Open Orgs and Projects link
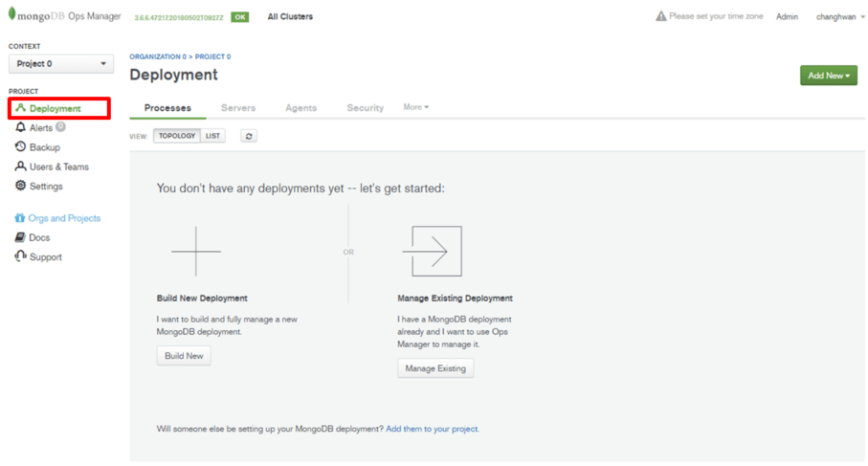This screenshot has height=466, width=868. (64, 218)
